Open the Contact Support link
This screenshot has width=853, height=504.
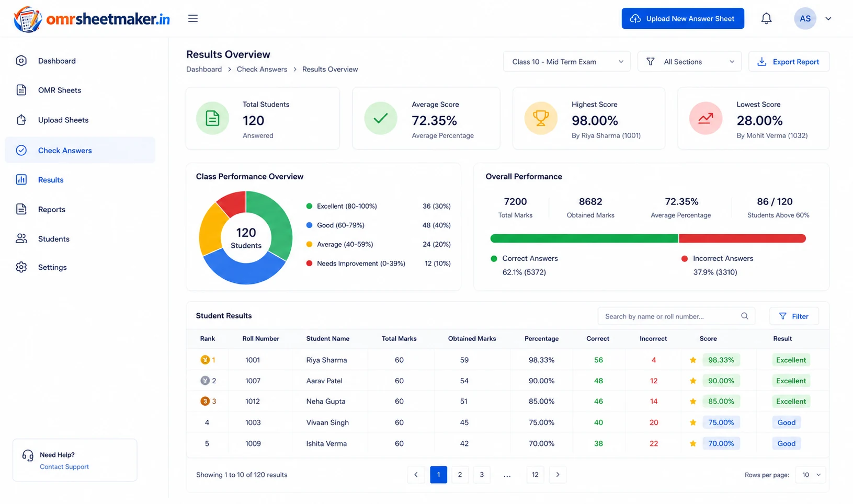[64, 467]
